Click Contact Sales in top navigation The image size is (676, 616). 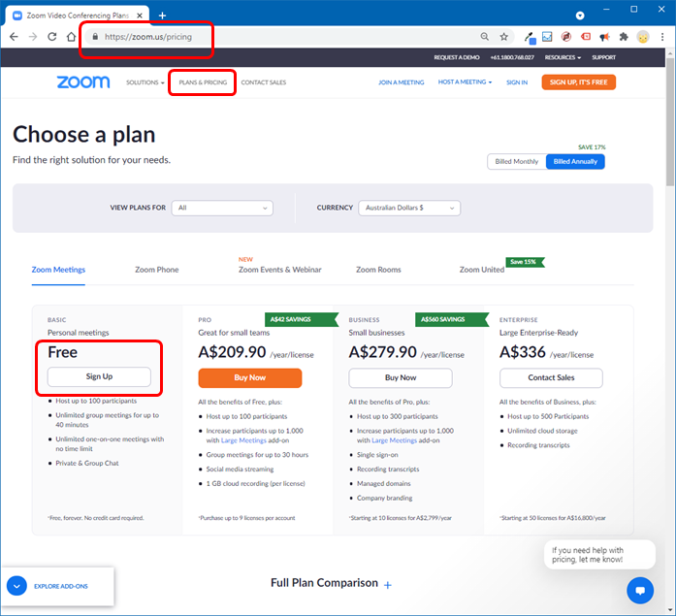click(x=264, y=82)
